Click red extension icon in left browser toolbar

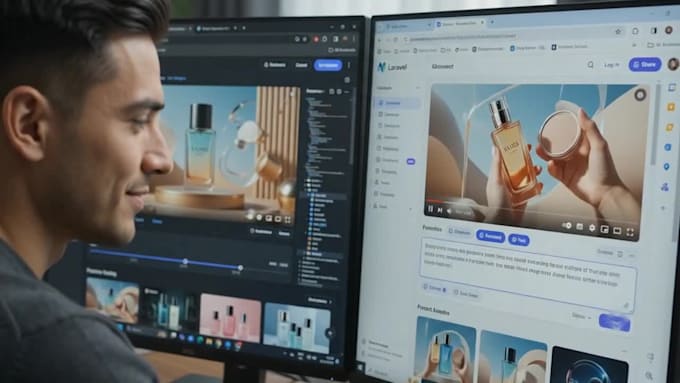pyautogui.click(x=316, y=39)
